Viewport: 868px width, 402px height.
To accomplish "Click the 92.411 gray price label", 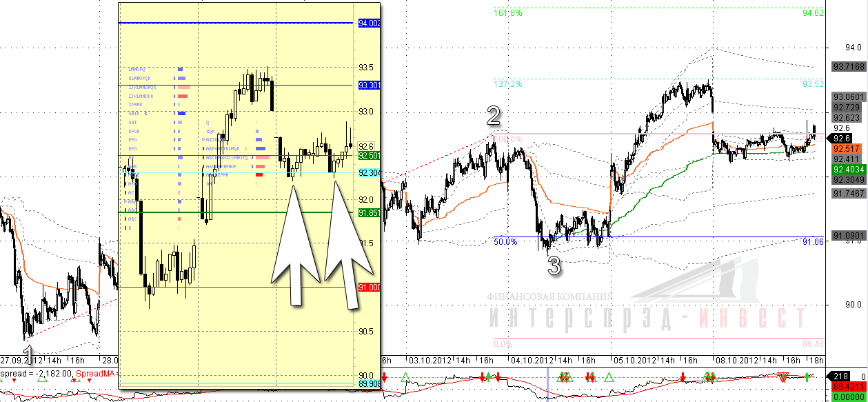I will [x=846, y=159].
